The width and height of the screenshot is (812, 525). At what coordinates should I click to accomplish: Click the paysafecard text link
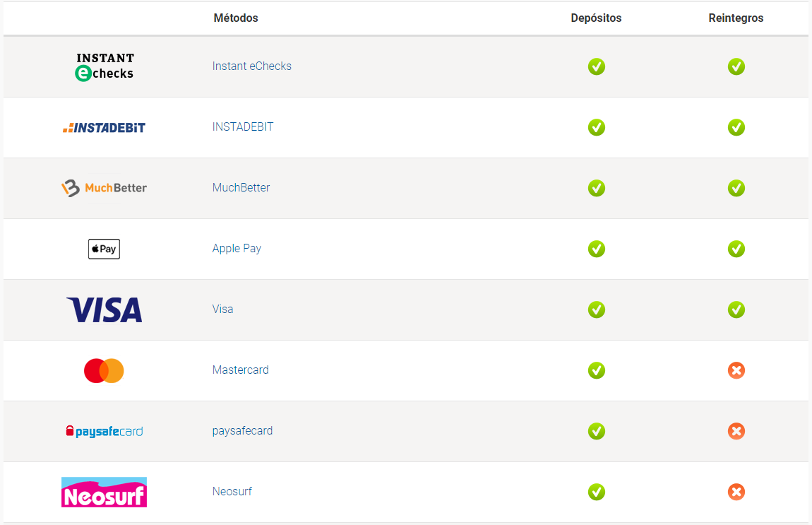coord(242,431)
